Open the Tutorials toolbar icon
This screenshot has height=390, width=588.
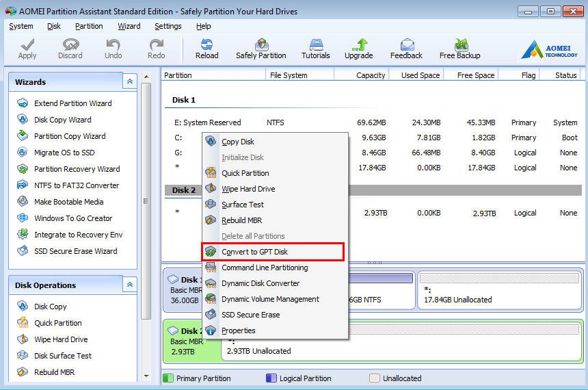coord(316,49)
